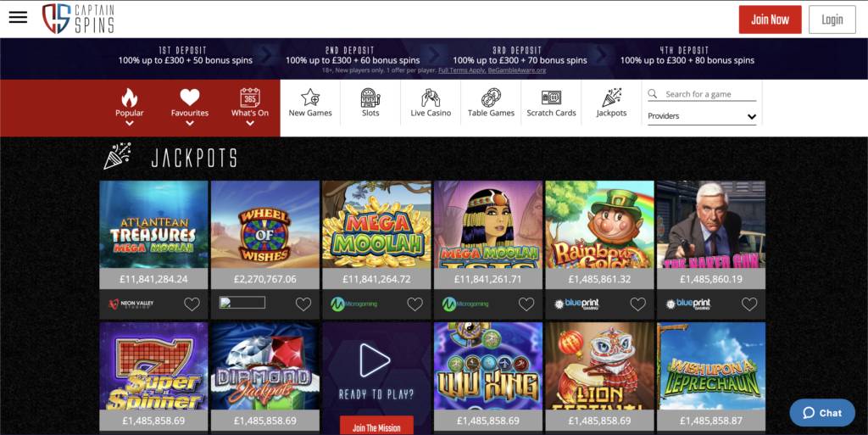Toggle the favourite heart for Mega Moolah
The image size is (868, 435).
coord(415,304)
